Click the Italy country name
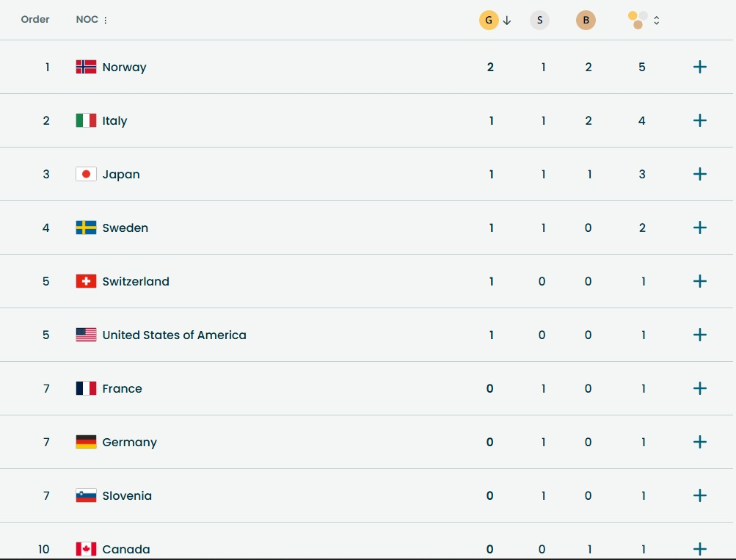This screenshot has width=736, height=560. (x=114, y=120)
